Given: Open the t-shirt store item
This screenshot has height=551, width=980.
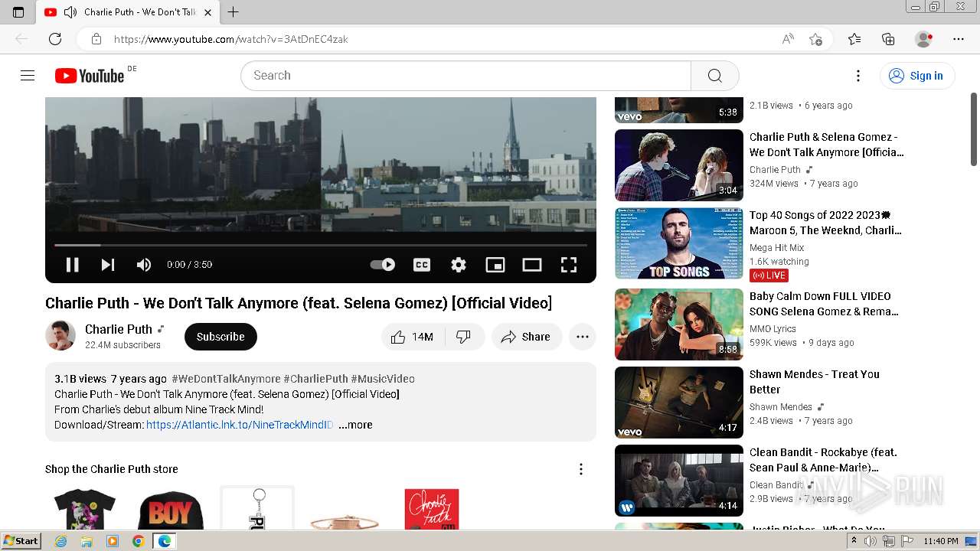Looking at the screenshot, I should coord(85,509).
